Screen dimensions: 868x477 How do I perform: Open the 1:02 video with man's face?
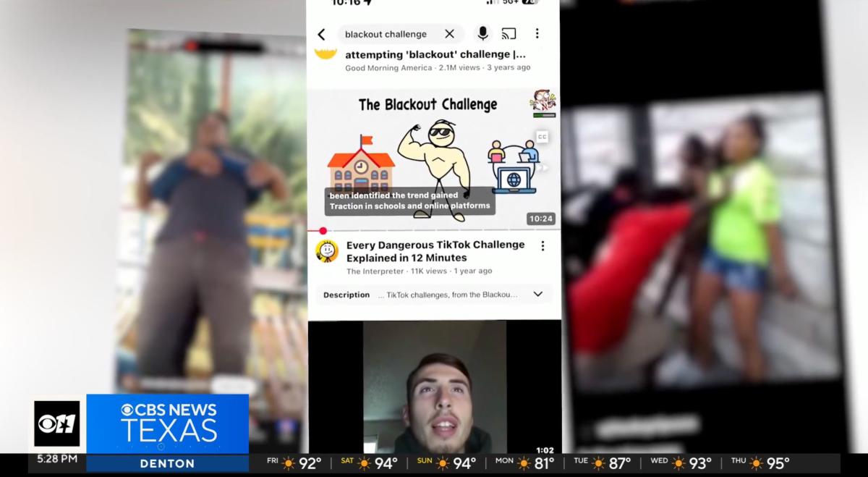coord(434,387)
